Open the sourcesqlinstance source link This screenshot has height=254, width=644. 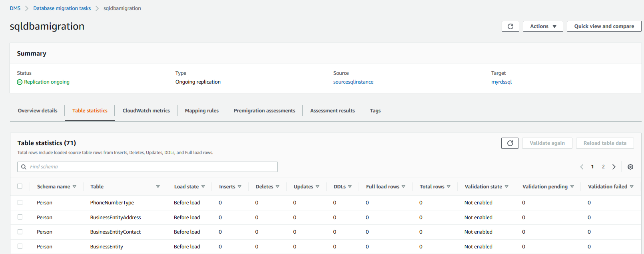pos(353,82)
